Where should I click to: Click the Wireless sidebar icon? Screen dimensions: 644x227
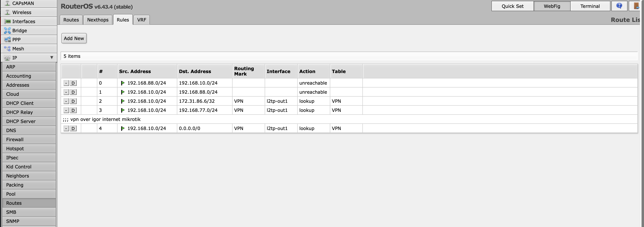point(7,12)
